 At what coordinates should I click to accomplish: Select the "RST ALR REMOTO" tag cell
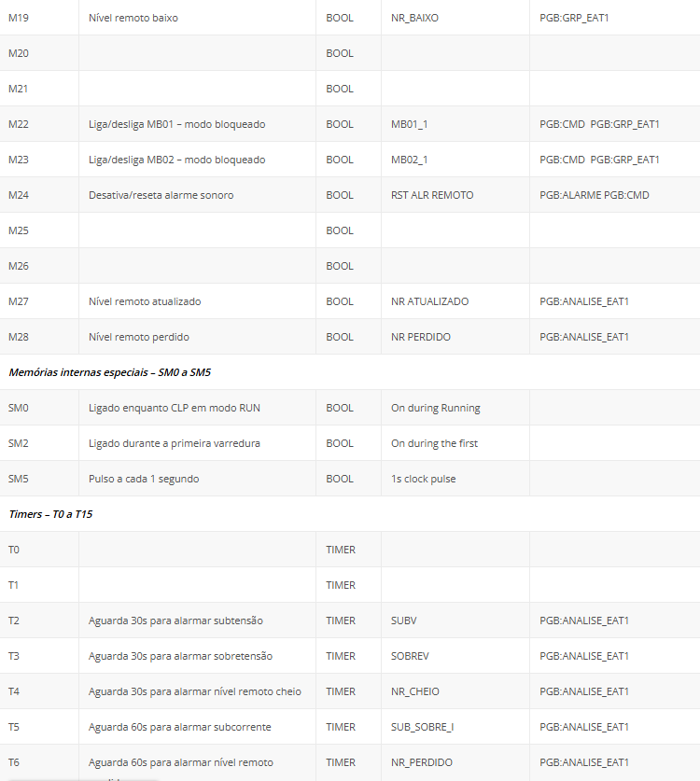click(432, 195)
